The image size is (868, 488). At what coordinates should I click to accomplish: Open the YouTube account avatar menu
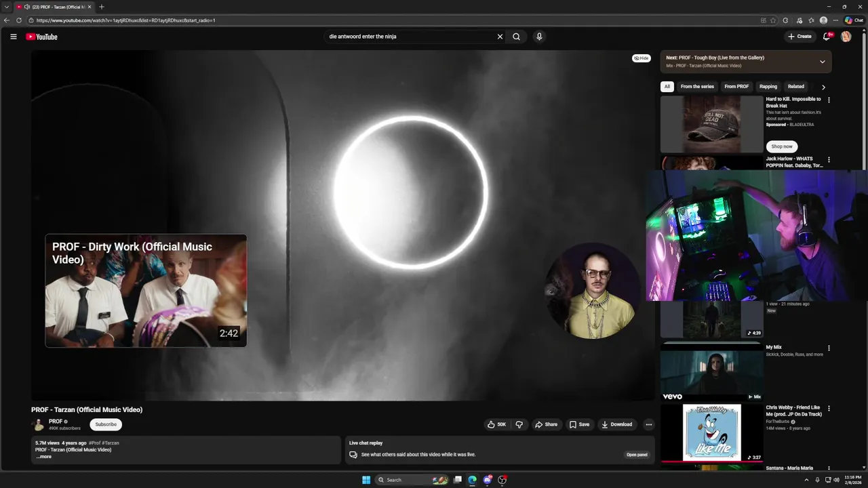click(846, 37)
